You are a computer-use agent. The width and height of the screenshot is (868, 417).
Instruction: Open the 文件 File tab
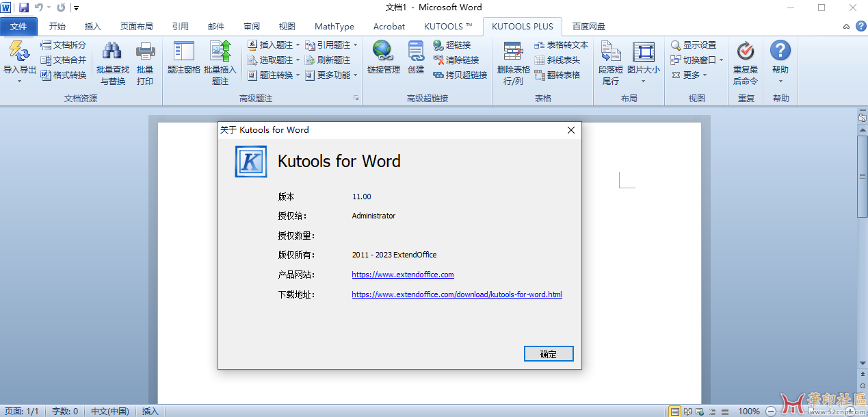coord(18,27)
